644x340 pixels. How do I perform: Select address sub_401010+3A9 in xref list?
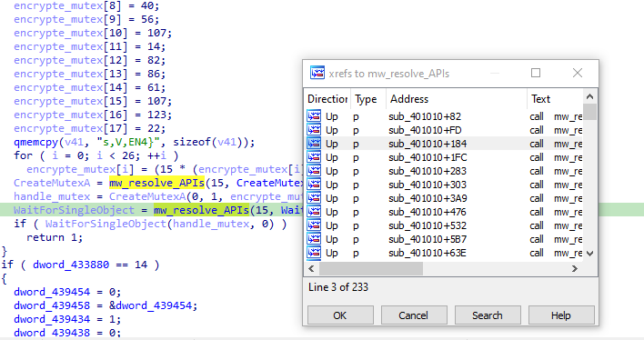[x=428, y=198]
